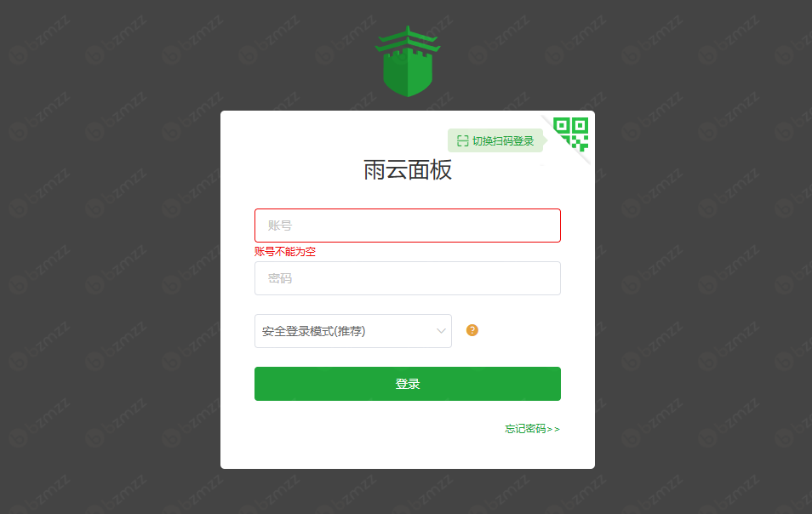Viewport: 812px width, 514px height.
Task: Click the green castle shield logo
Action: [408, 61]
